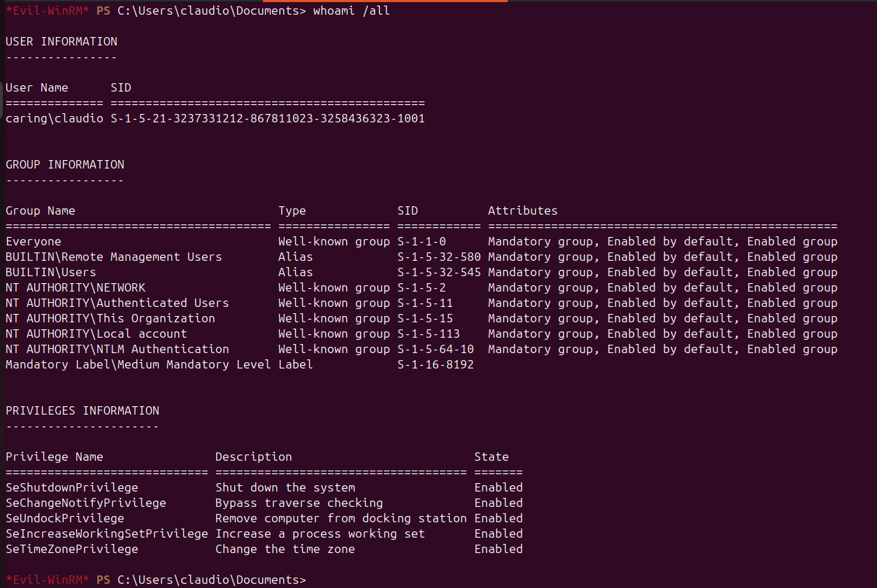Select attributes text in the Everyone row
877x588 pixels.
[x=663, y=242]
